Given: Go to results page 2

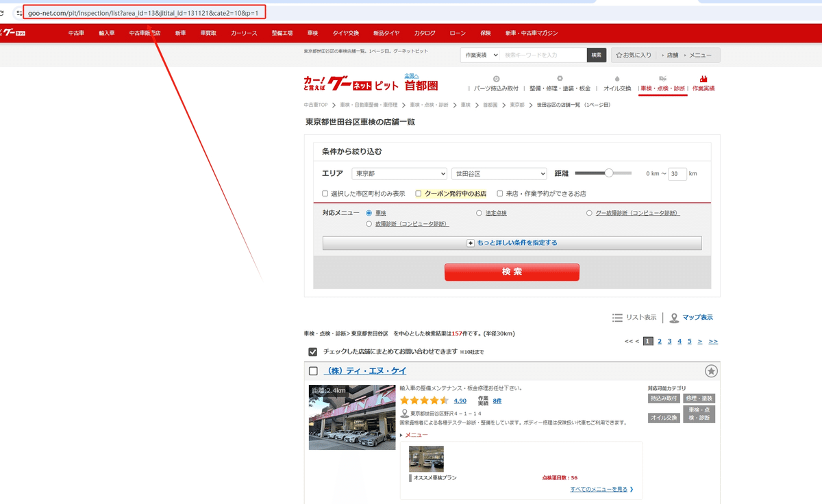Looking at the screenshot, I should click(660, 341).
